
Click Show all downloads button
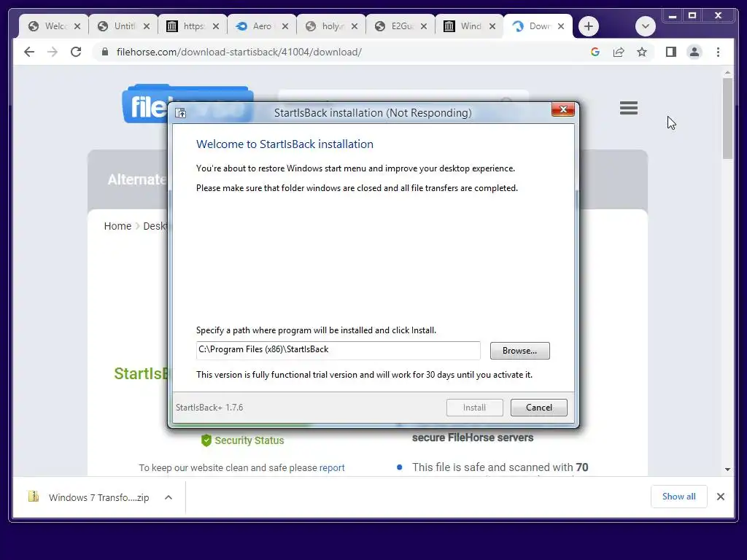678,497
